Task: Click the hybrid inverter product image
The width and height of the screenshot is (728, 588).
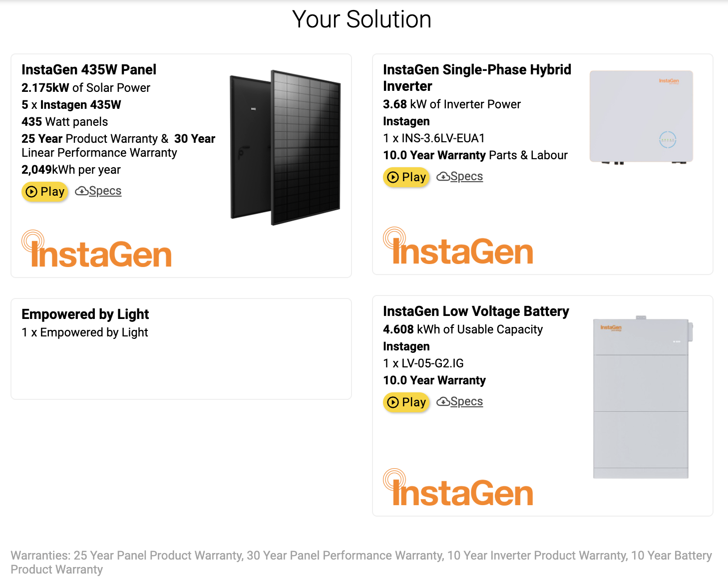Action: pyautogui.click(x=641, y=117)
